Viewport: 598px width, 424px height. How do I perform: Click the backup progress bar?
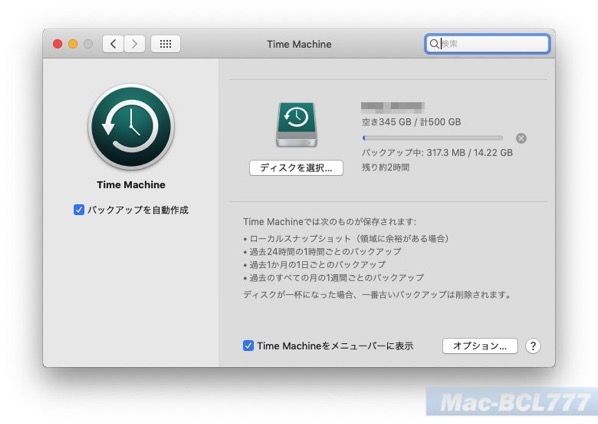coord(432,138)
